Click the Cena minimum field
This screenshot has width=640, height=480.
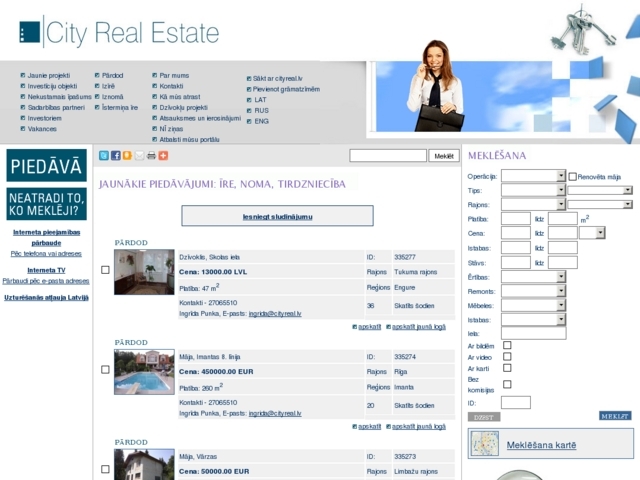click(516, 233)
